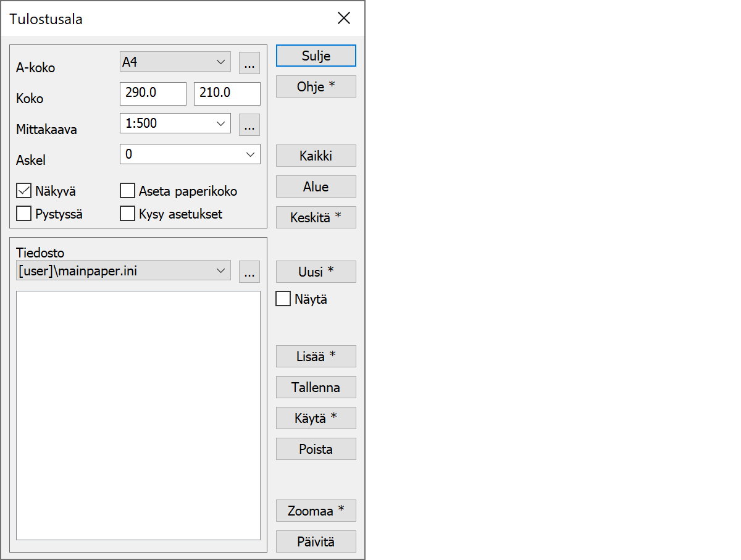Expand the Mittakaava scale dropdown
Viewport: 741px width, 560px height.
tap(175, 123)
